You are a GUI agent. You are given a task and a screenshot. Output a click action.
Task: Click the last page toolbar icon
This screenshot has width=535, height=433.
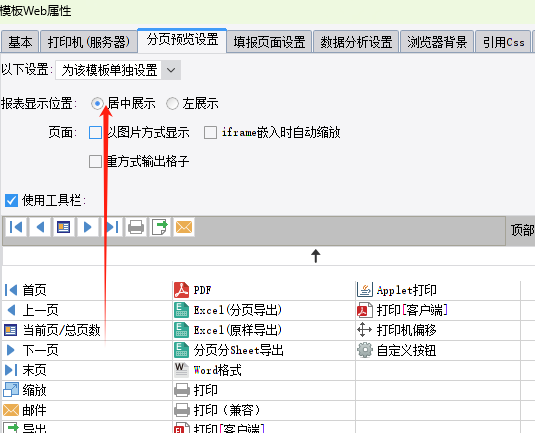pos(112,227)
